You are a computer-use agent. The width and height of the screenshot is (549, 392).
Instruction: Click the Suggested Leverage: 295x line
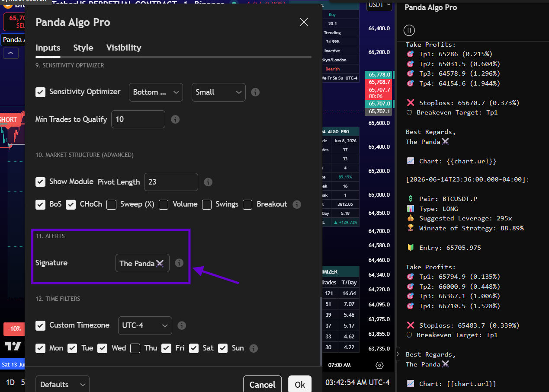click(x=459, y=218)
